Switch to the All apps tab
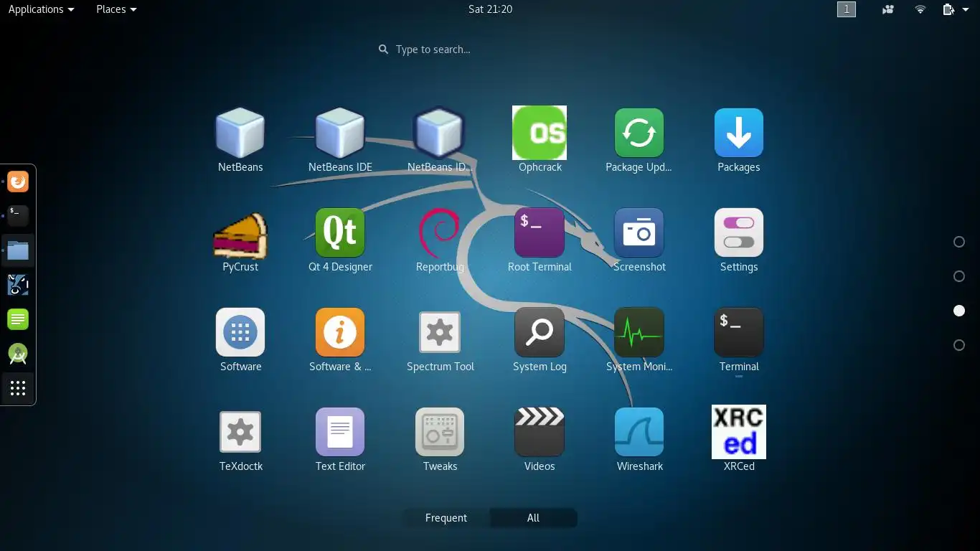This screenshot has height=551, width=980. tap(533, 518)
